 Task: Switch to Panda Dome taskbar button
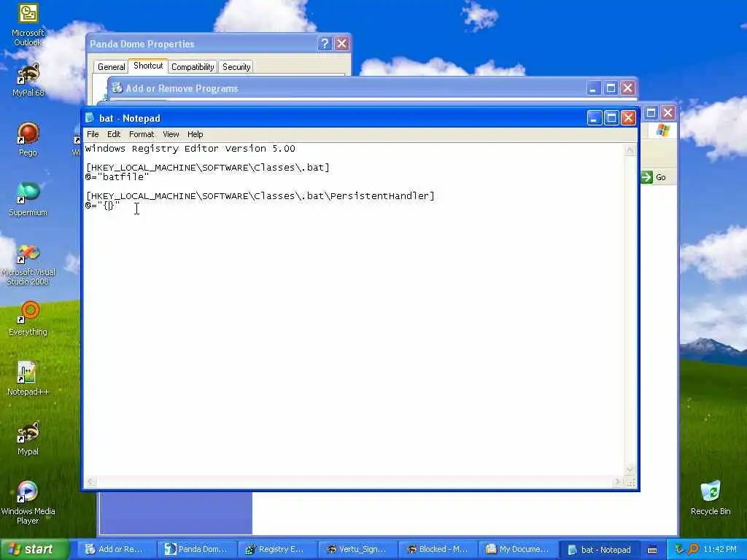point(196,549)
